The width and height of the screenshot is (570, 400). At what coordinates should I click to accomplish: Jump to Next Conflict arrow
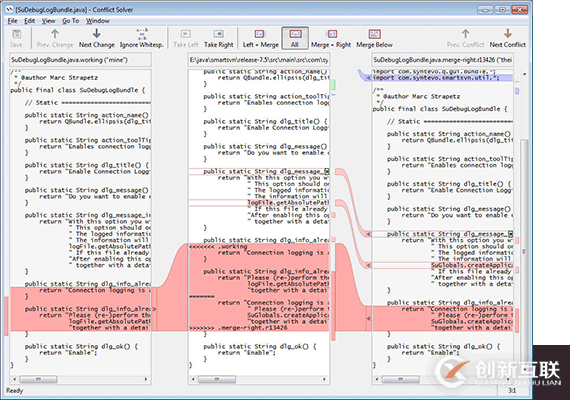coord(507,34)
